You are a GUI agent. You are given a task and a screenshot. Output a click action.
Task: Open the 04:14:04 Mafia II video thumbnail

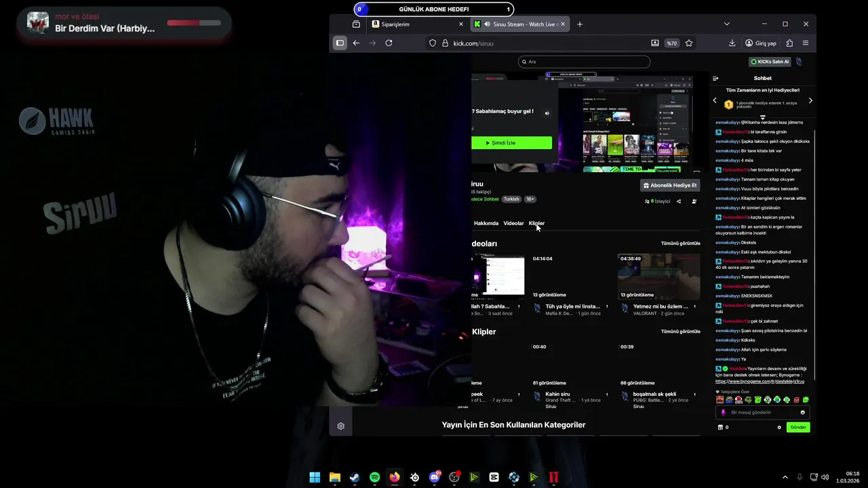tap(571, 277)
